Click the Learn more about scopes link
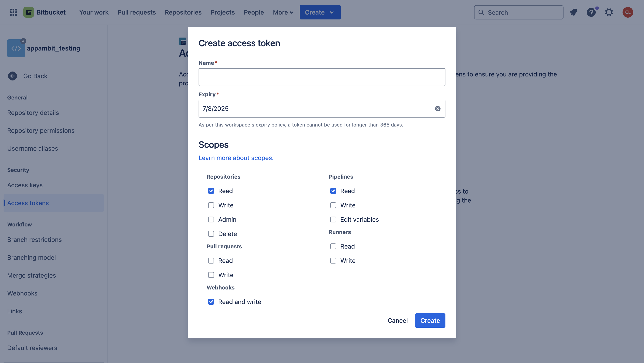The image size is (644, 363). (236, 158)
